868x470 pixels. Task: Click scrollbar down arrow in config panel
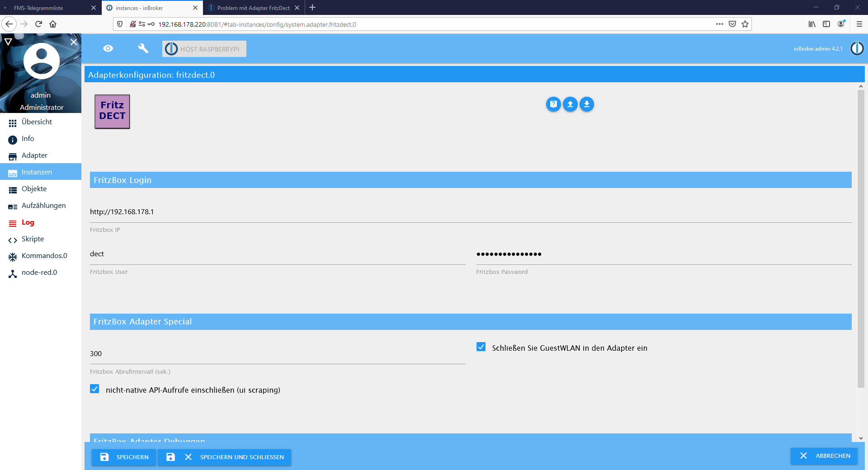tap(861, 438)
